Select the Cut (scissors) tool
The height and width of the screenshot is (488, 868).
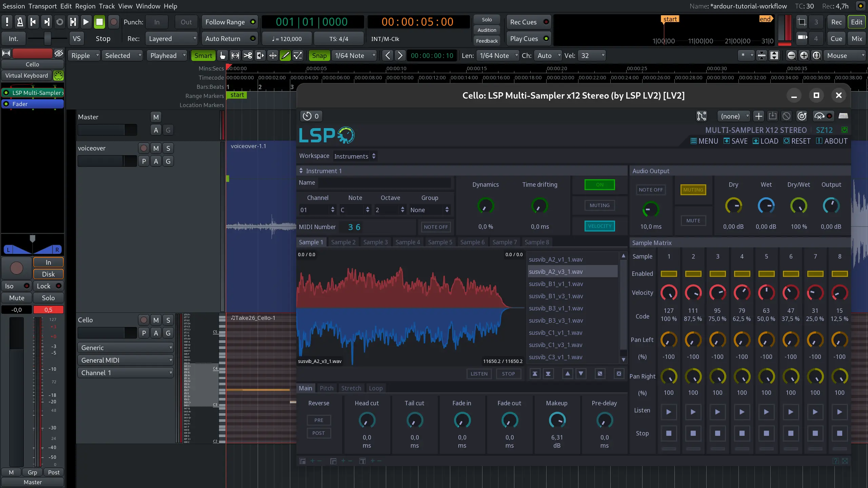tap(248, 56)
